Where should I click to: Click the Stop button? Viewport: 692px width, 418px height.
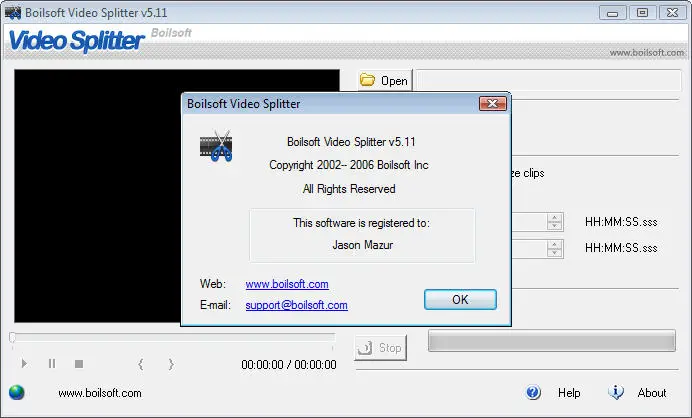tap(380, 348)
